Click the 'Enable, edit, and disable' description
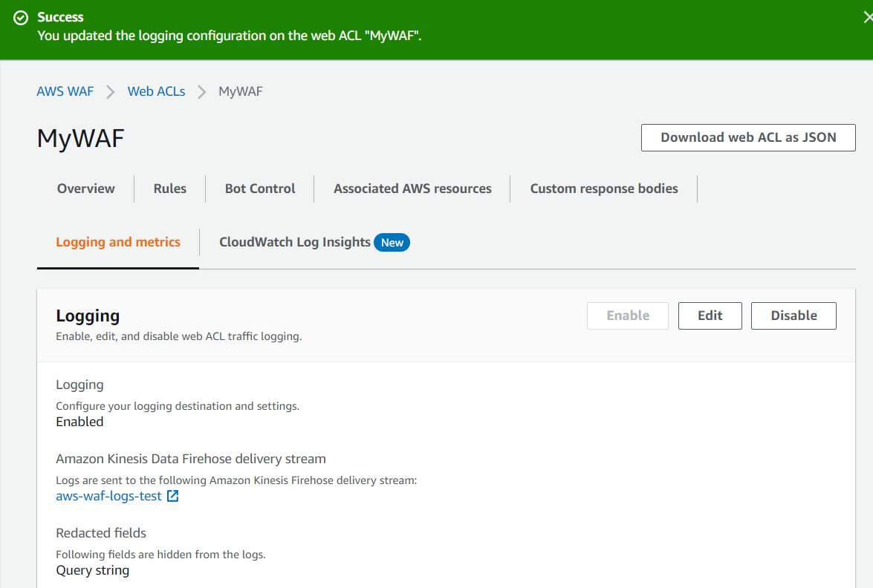This screenshot has width=873, height=588. (179, 336)
